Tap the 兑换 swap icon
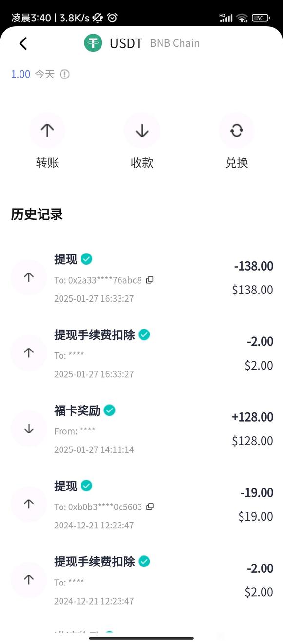This screenshot has height=644, width=283. click(237, 130)
